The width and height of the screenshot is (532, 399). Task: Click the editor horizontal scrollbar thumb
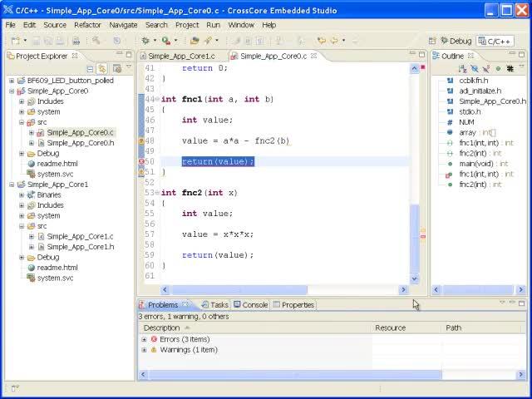[x=239, y=290]
